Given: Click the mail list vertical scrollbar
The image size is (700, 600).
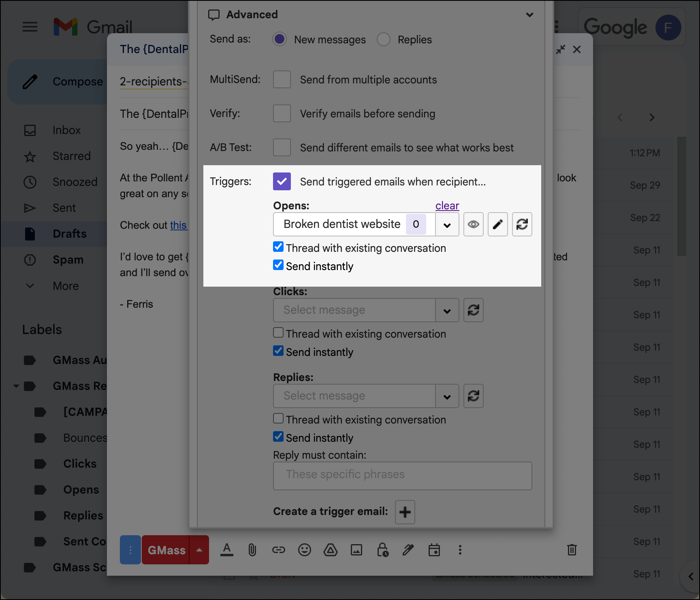Looking at the screenshot, I should pos(682,196).
